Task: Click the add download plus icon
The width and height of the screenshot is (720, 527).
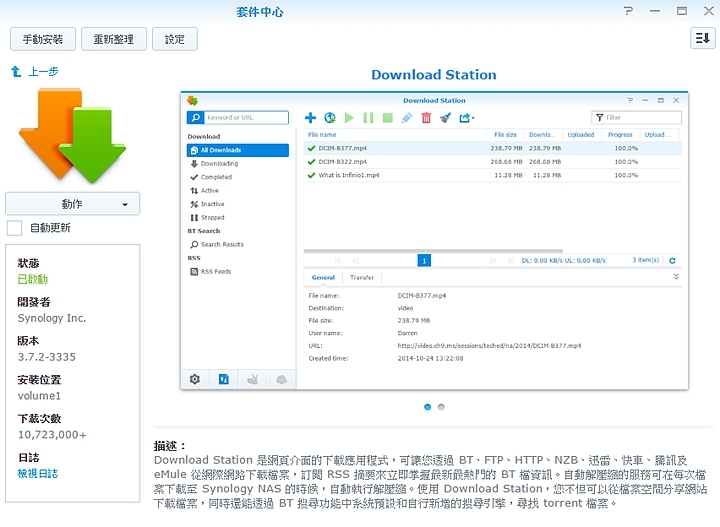Action: point(310,118)
